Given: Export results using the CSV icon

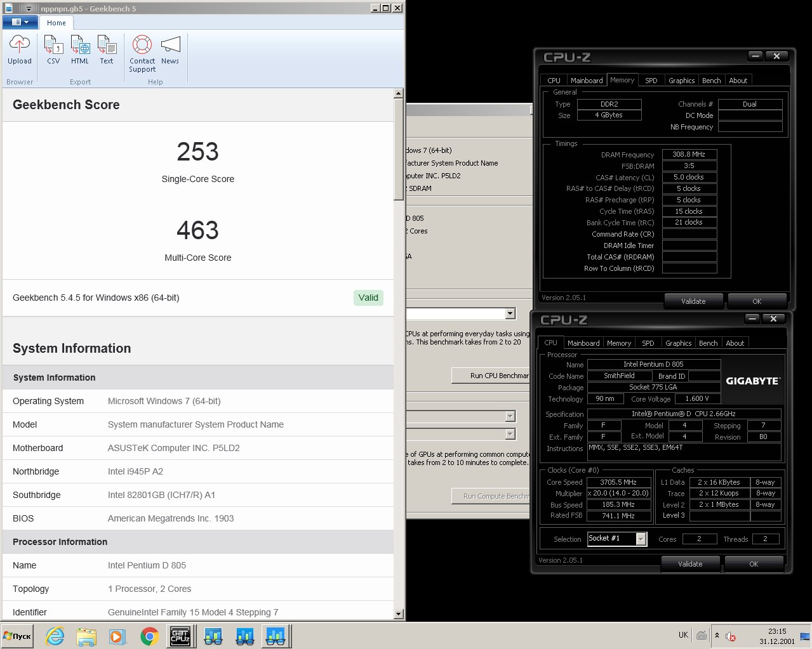Looking at the screenshot, I should (53, 44).
